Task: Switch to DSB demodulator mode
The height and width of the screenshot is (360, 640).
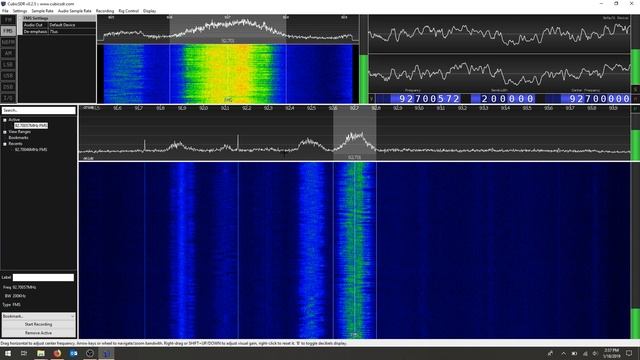Action: pyautogui.click(x=8, y=87)
